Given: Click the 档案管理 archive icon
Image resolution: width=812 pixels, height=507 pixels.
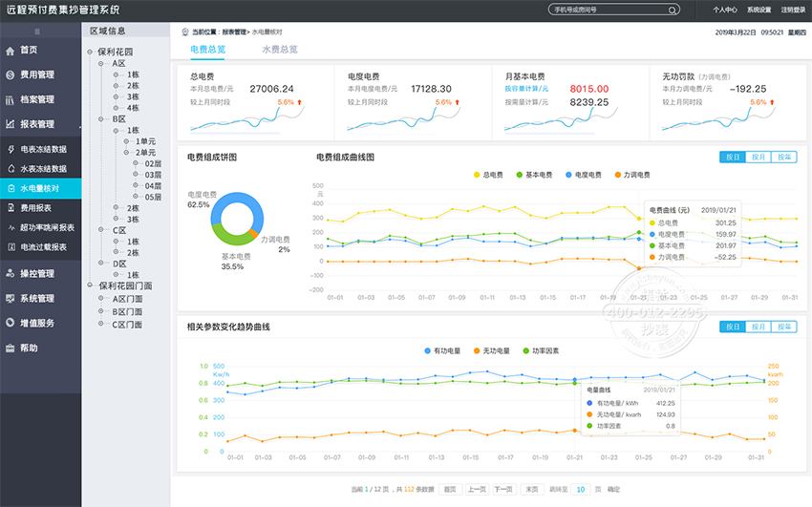Looking at the screenshot, I should coord(11,99).
